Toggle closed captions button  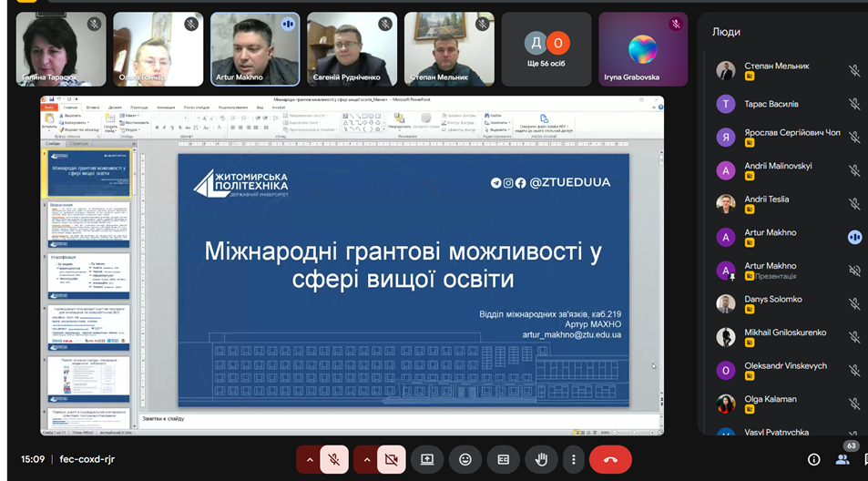503,459
